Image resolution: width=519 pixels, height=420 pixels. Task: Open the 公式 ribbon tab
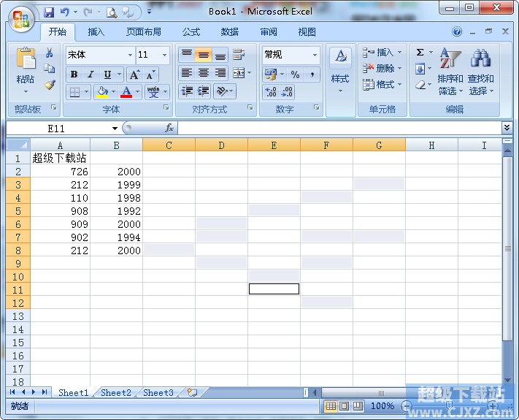[x=191, y=32]
